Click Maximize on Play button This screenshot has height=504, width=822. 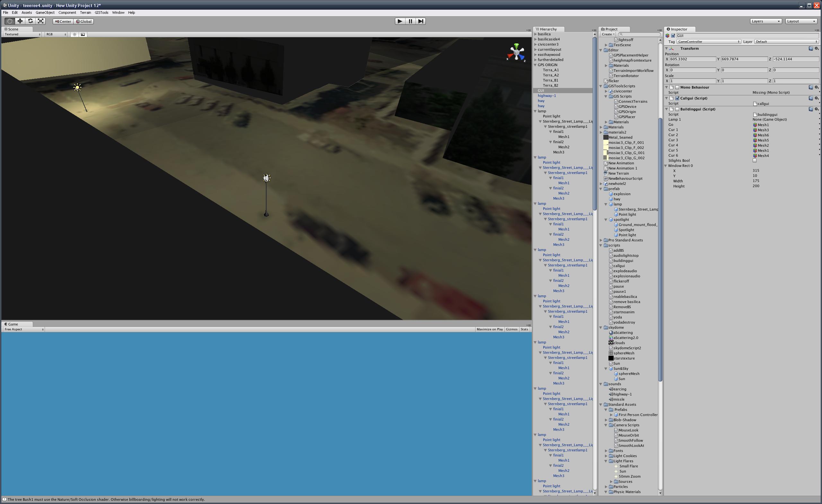[x=489, y=329]
